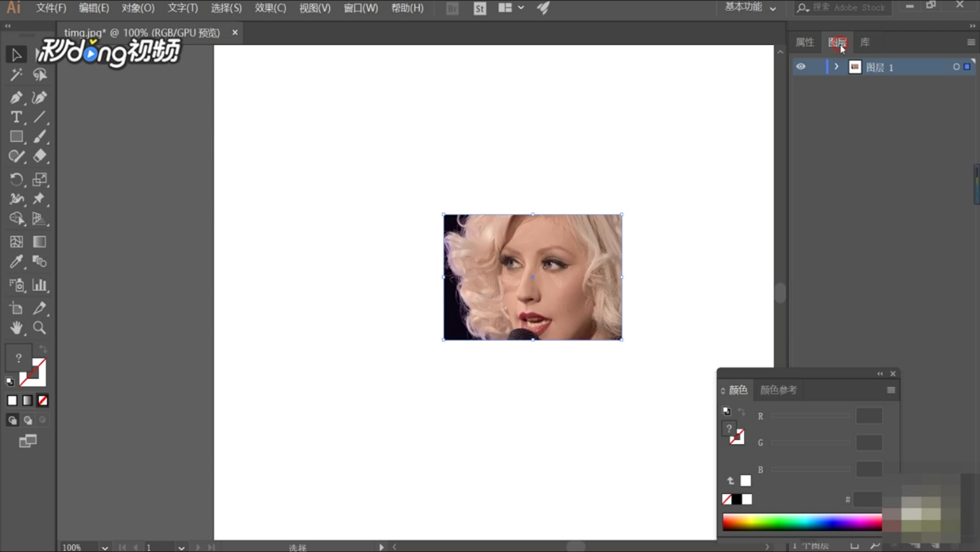
Task: Click the black swatch in 颜色 panel
Action: [737, 499]
